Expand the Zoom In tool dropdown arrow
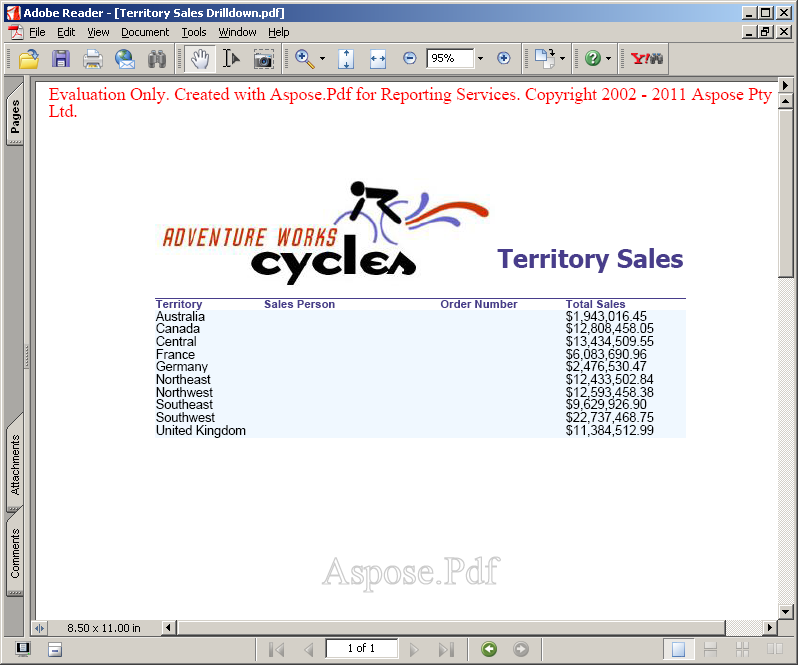This screenshot has height=665, width=798. pyautogui.click(x=322, y=59)
